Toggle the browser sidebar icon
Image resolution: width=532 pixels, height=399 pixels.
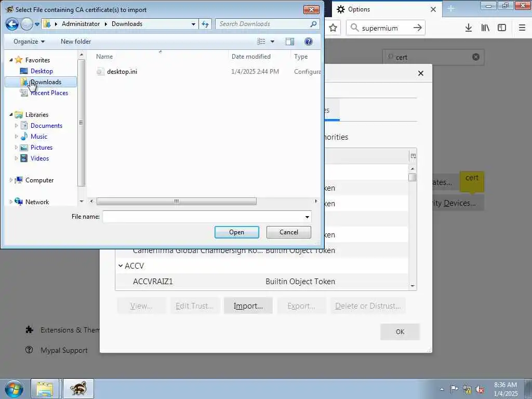pyautogui.click(x=502, y=28)
